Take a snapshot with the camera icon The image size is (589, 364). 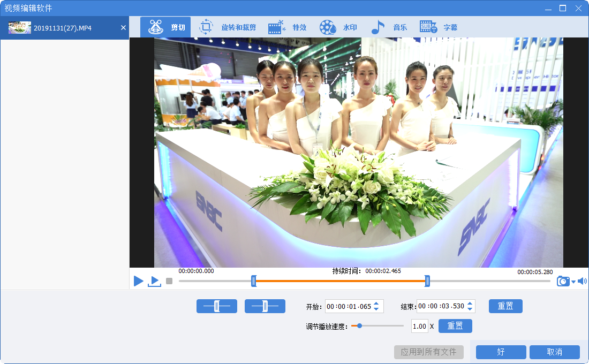(x=563, y=281)
